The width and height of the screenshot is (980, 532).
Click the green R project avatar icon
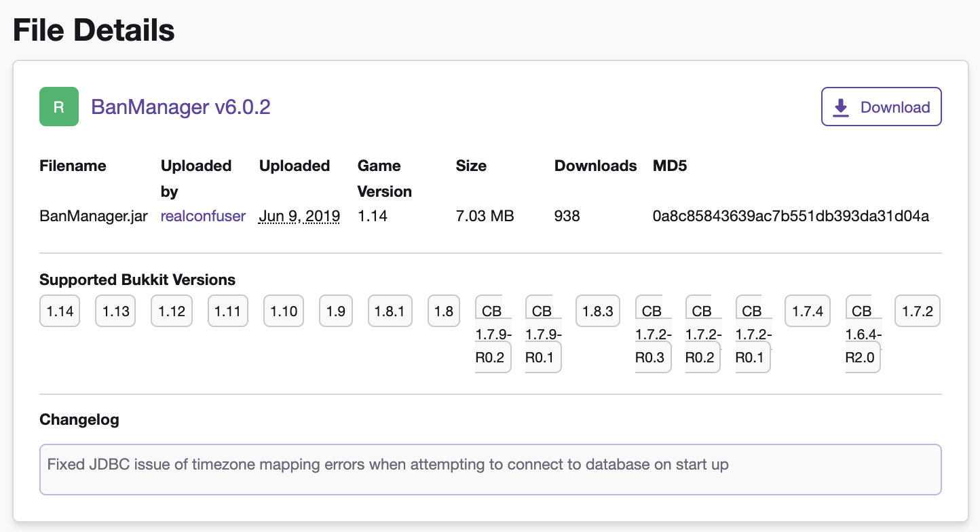point(59,107)
